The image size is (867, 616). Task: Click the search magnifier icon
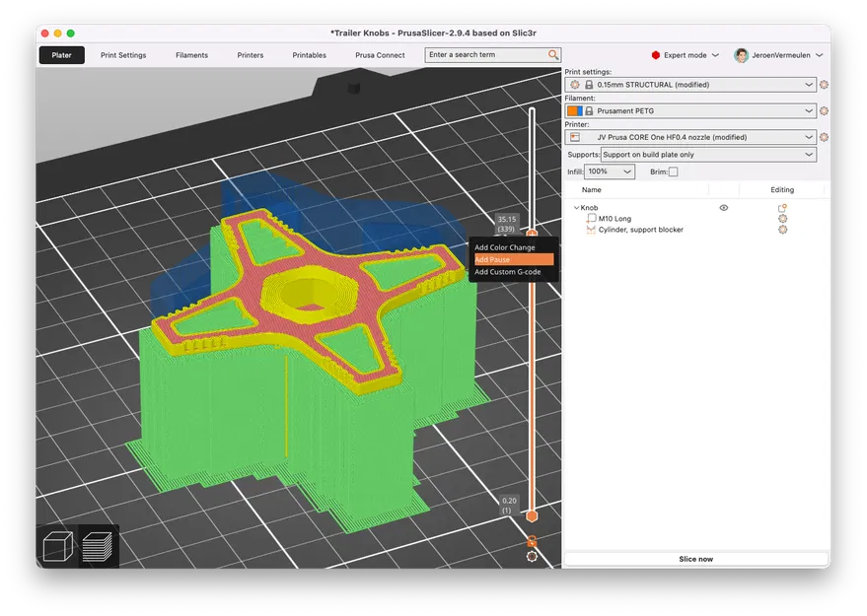click(x=553, y=55)
